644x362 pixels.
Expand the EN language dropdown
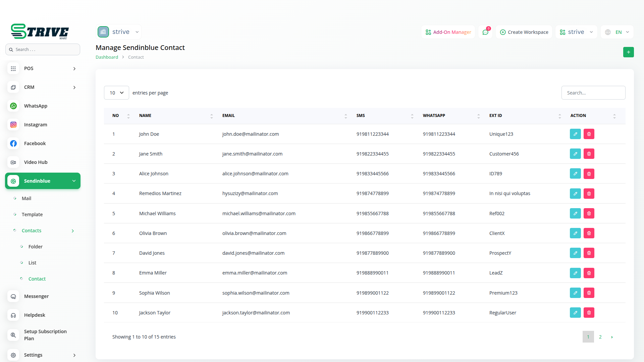pos(618,32)
